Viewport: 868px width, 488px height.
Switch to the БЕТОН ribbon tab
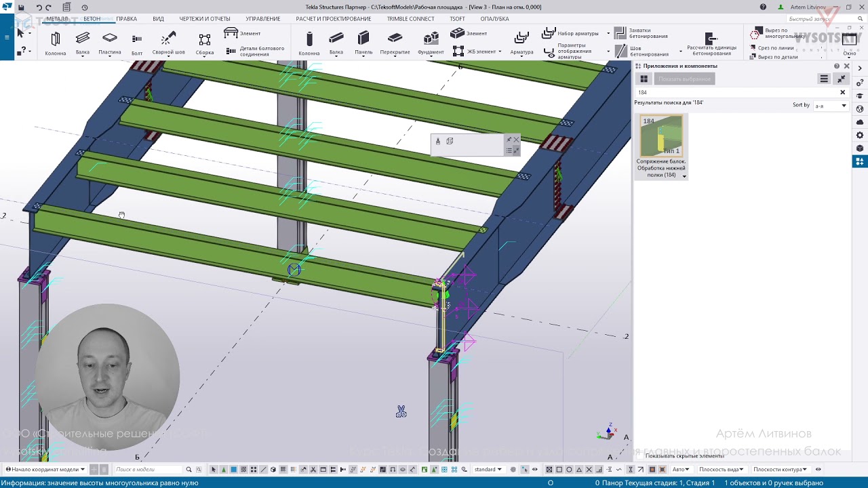coord(92,19)
